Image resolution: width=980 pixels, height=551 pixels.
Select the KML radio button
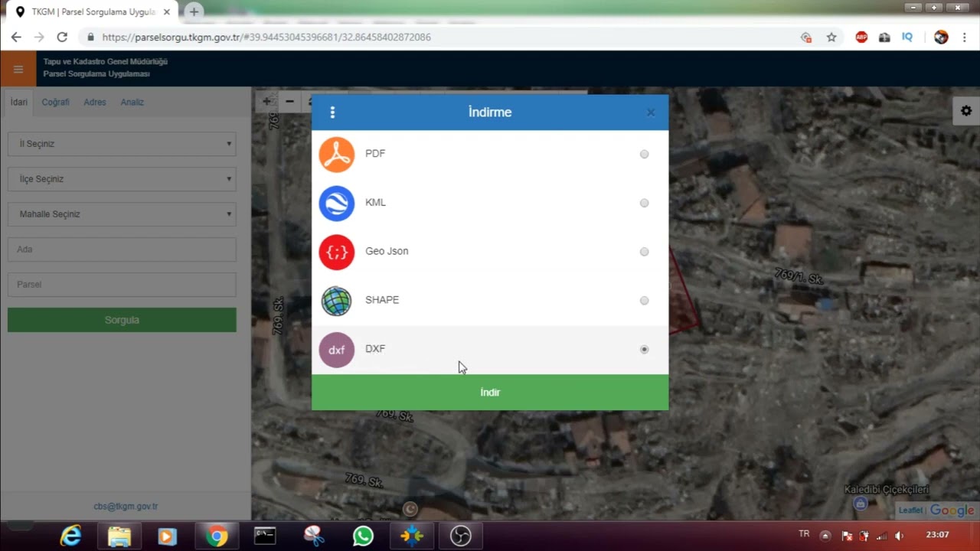pos(644,203)
